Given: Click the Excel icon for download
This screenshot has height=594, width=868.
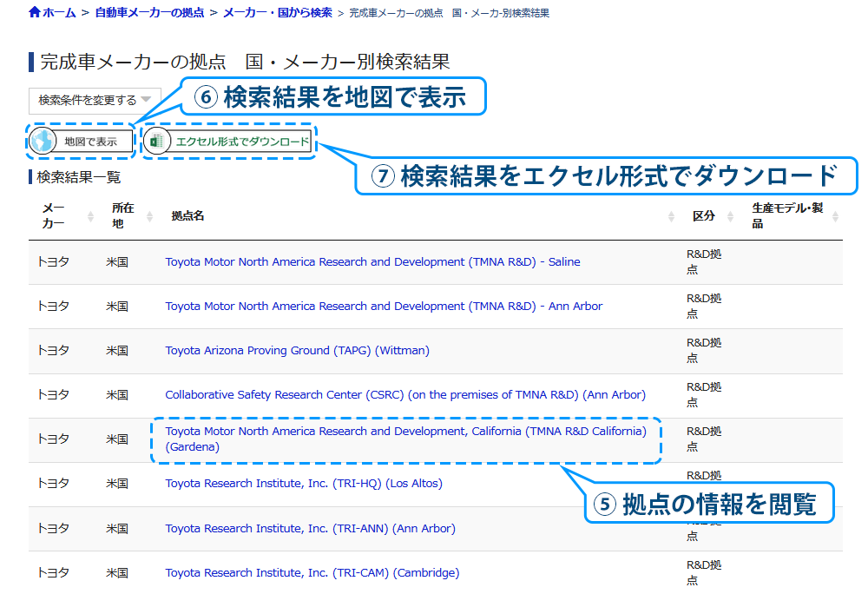Looking at the screenshot, I should (x=157, y=142).
